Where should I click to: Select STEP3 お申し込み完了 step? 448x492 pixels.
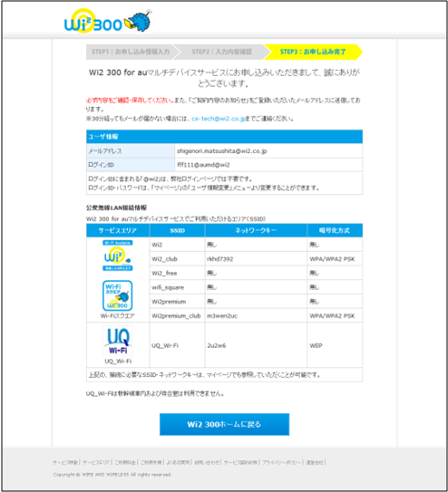pos(313,52)
